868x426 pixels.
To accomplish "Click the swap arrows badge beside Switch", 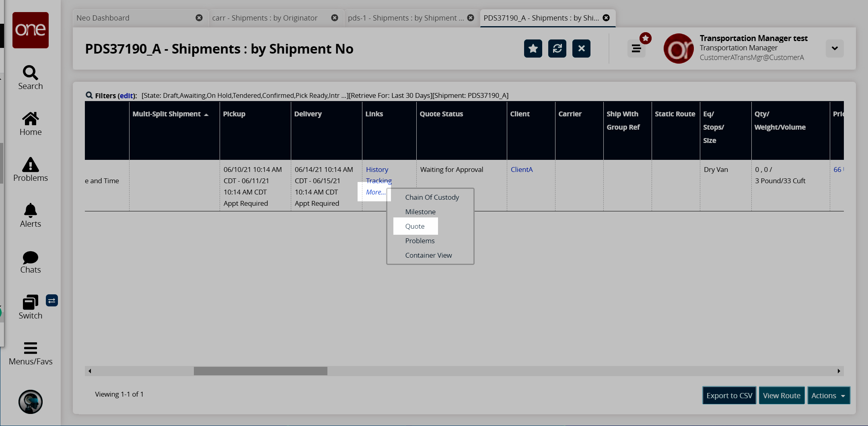I will pos(52,301).
